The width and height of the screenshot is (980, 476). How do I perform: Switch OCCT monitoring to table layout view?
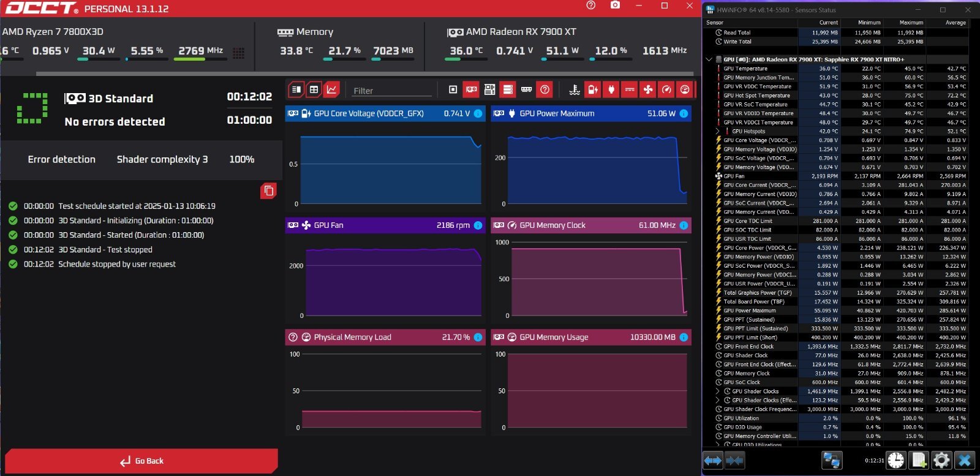(x=314, y=89)
